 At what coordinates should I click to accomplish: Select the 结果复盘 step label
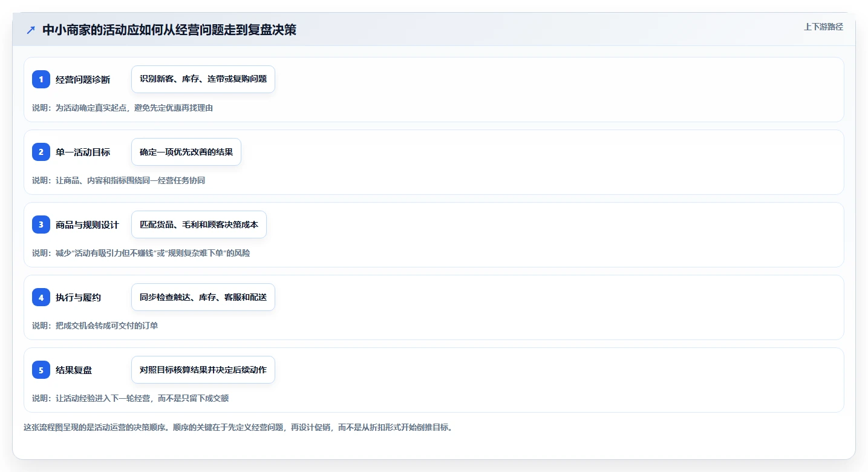coord(74,370)
